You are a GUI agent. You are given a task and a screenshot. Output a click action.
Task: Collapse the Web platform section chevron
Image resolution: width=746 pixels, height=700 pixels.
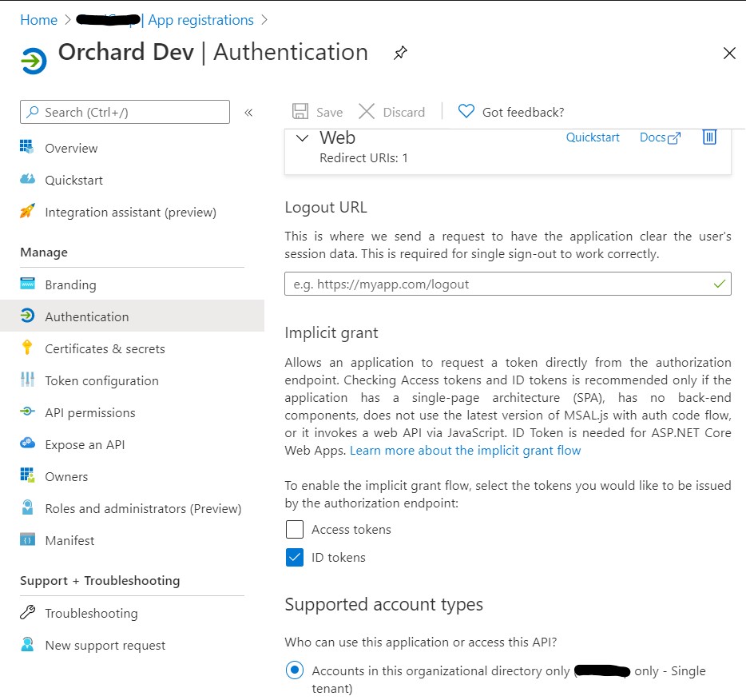302,138
